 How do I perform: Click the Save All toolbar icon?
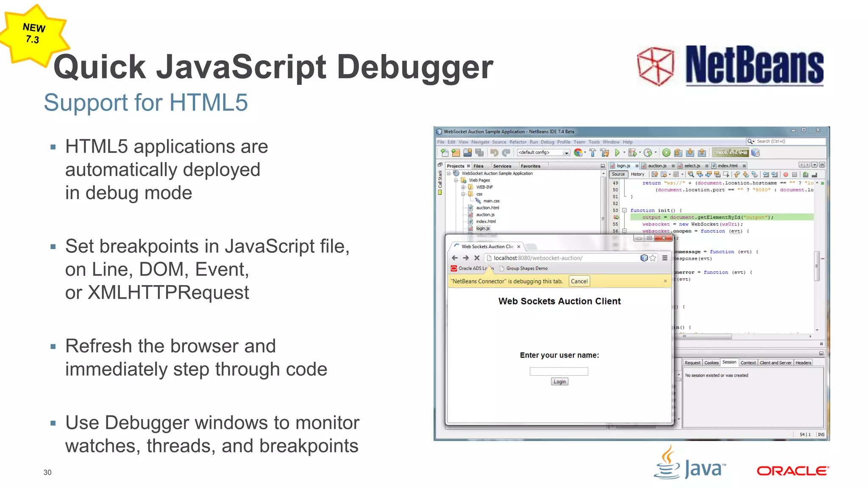(x=479, y=152)
